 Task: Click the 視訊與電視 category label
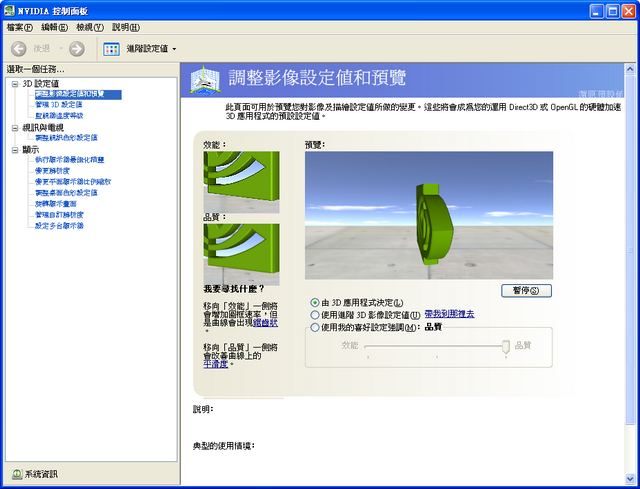(43, 128)
